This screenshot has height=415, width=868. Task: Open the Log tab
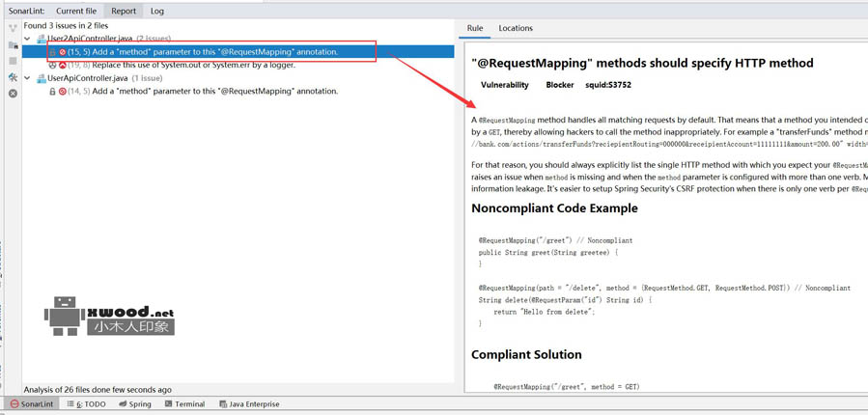click(157, 11)
